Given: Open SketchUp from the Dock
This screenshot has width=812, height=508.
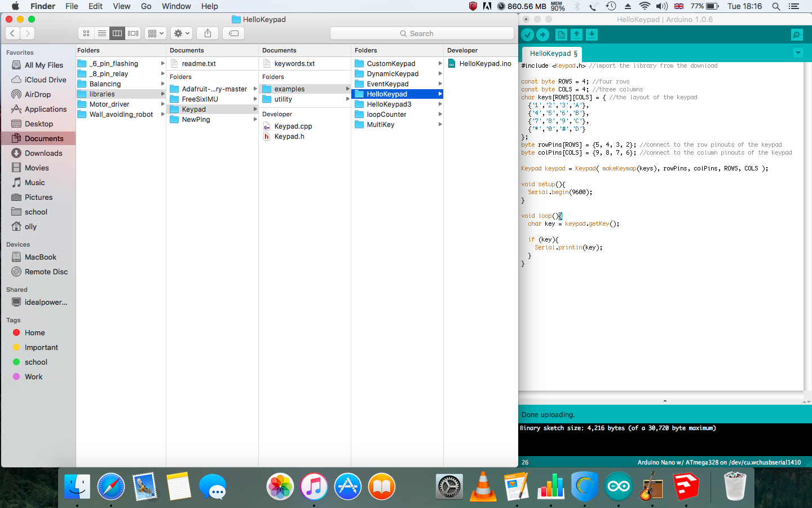Looking at the screenshot, I should click(x=686, y=487).
